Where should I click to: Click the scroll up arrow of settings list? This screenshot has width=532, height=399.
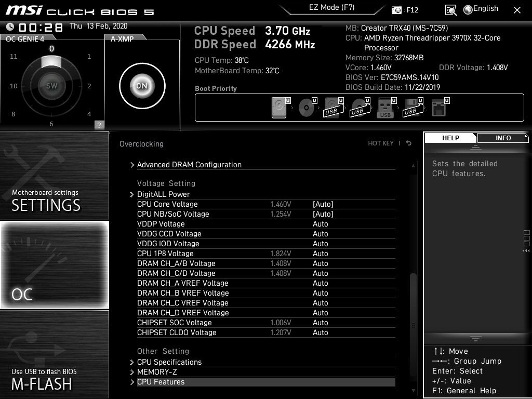click(x=413, y=166)
